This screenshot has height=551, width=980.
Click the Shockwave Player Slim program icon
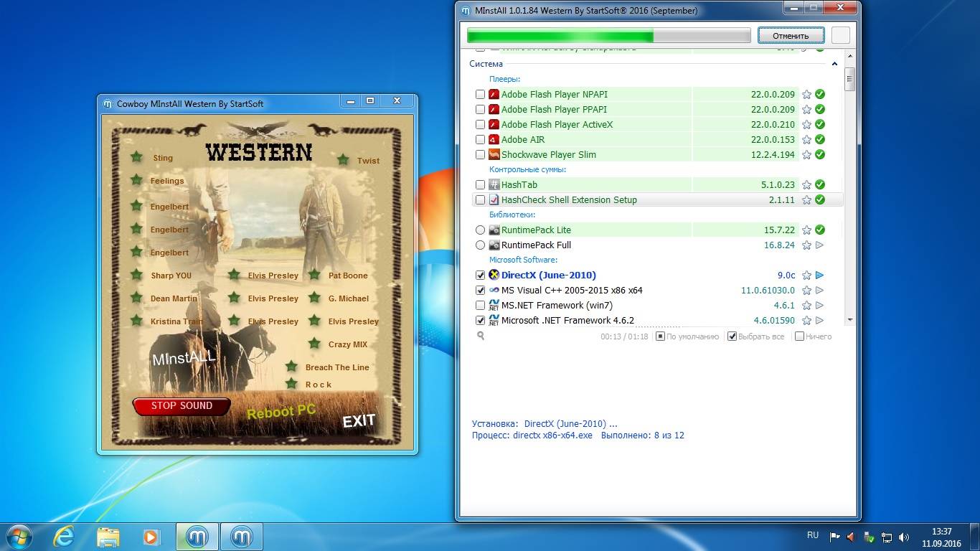tap(494, 154)
